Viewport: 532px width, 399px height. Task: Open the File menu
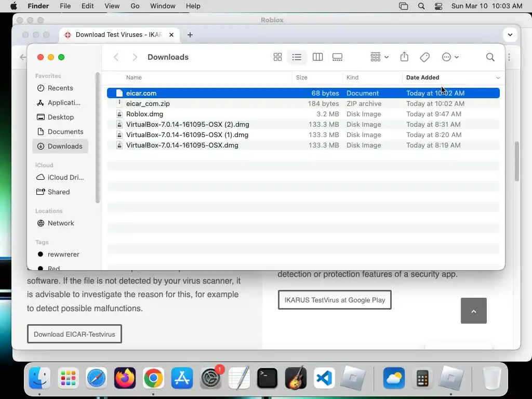pyautogui.click(x=65, y=6)
